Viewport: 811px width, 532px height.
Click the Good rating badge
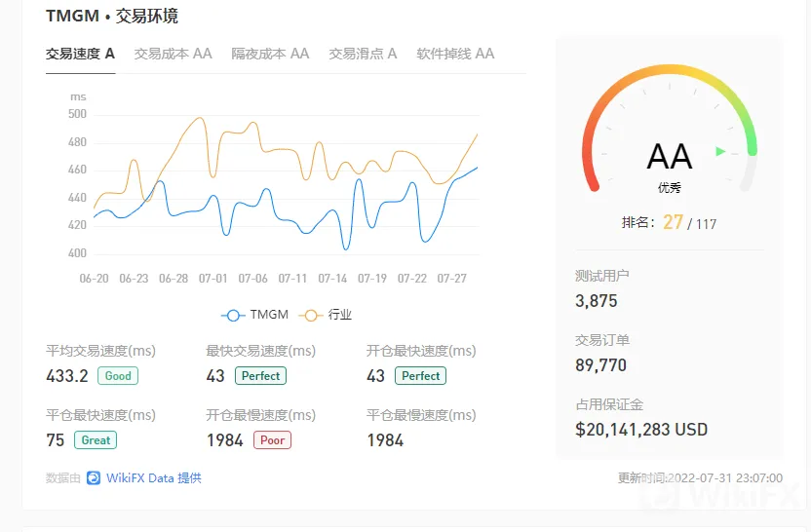coord(118,376)
